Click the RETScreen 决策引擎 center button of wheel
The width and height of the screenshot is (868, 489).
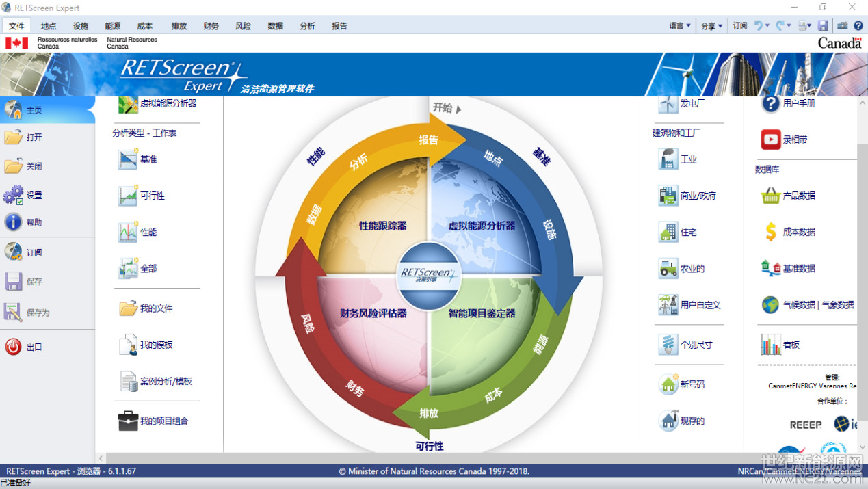[429, 275]
